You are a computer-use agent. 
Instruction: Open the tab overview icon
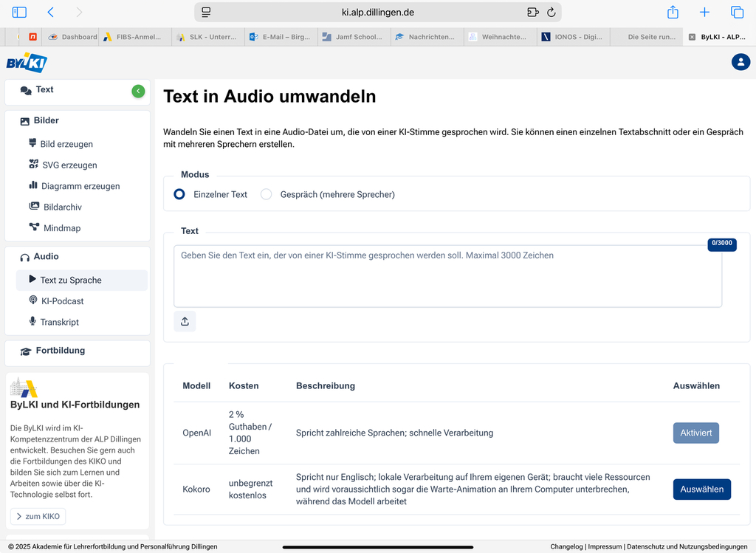click(737, 13)
